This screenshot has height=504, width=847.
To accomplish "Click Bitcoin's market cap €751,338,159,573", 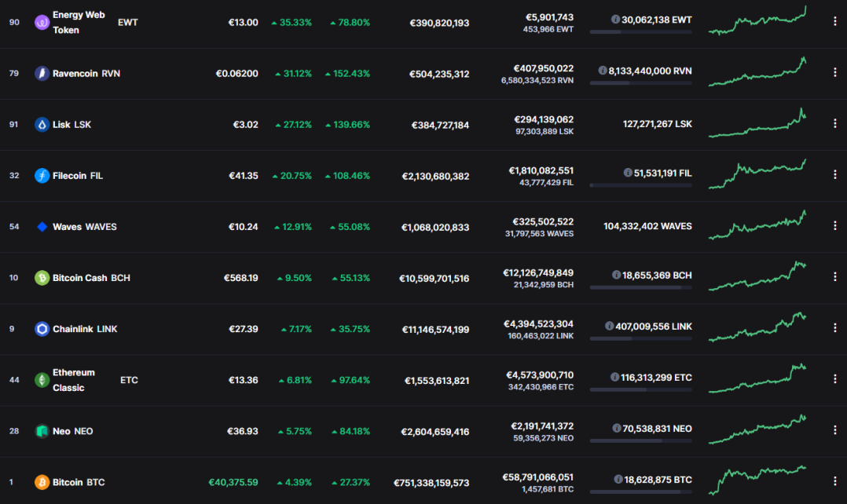I will pos(431,483).
